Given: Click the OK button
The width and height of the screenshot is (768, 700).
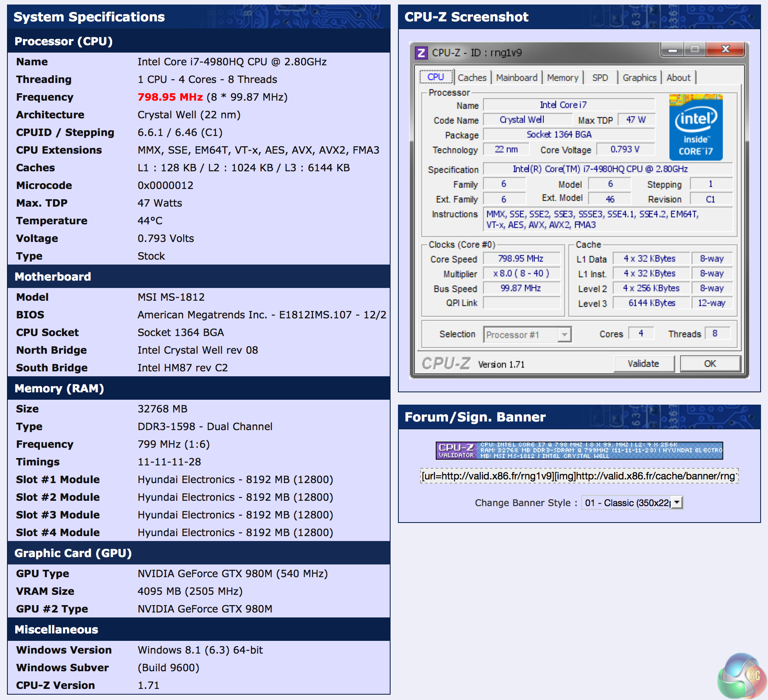Looking at the screenshot, I should click(710, 364).
